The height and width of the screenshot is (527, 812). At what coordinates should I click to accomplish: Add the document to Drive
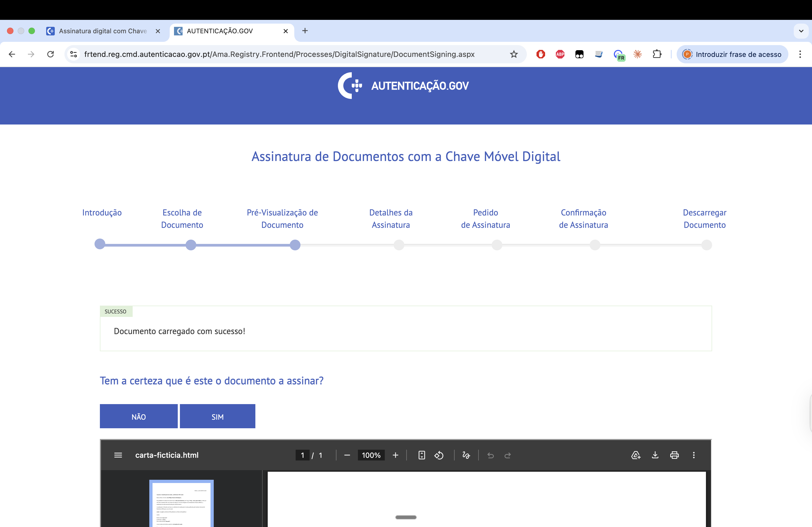(x=636, y=455)
